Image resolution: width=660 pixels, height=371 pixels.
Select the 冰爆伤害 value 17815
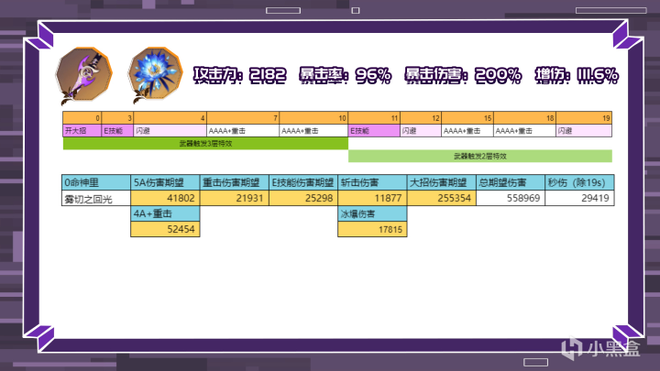(373, 230)
